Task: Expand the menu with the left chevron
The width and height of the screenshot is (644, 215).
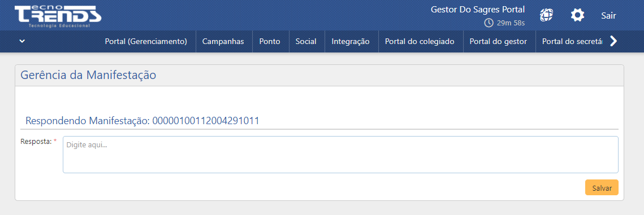Action: [x=22, y=41]
